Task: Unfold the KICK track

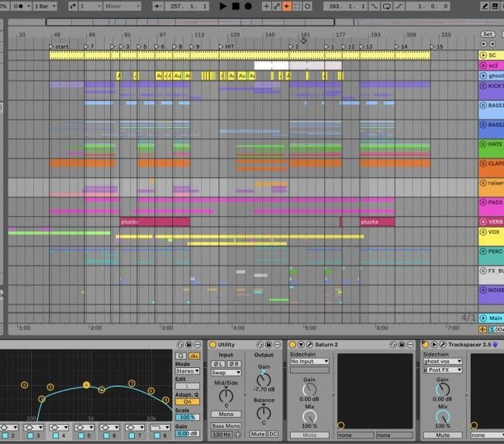Action: tap(483, 86)
